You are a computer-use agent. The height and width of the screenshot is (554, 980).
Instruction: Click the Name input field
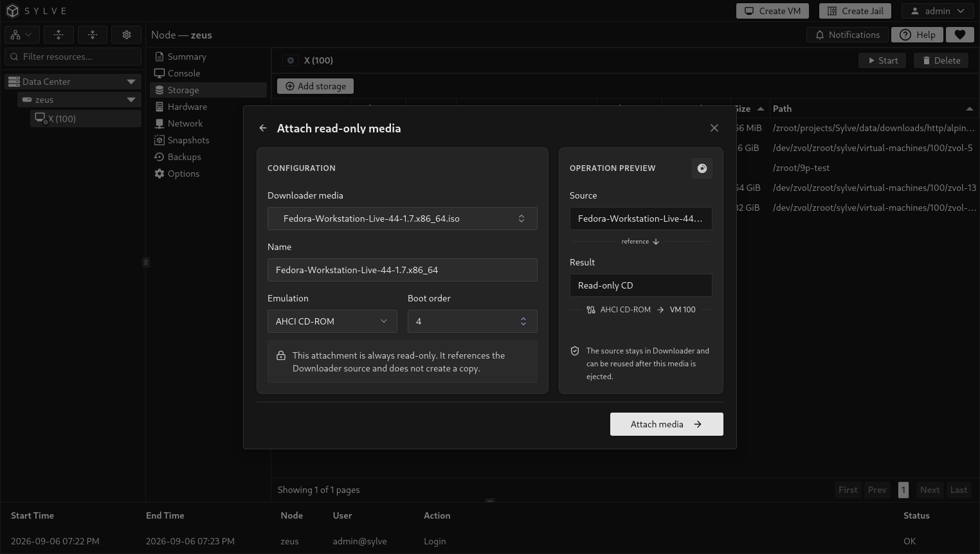click(x=403, y=270)
